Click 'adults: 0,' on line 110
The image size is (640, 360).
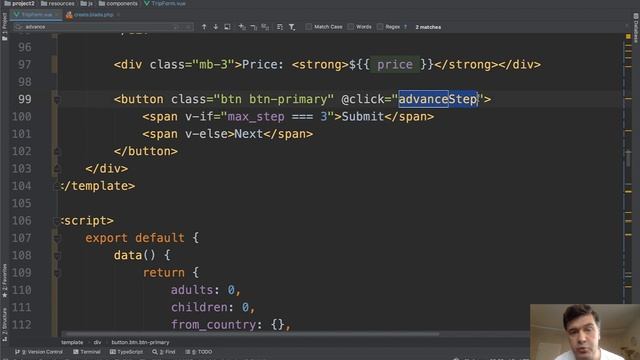(x=206, y=290)
